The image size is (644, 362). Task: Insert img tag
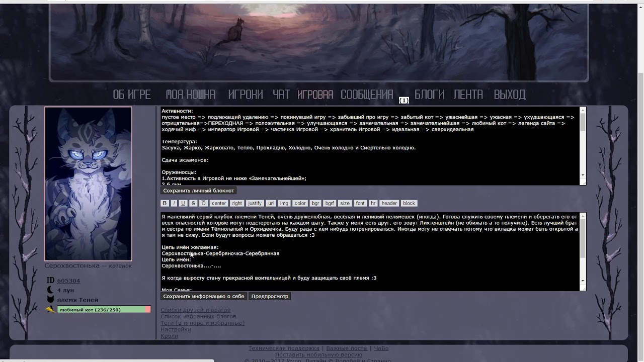284,203
